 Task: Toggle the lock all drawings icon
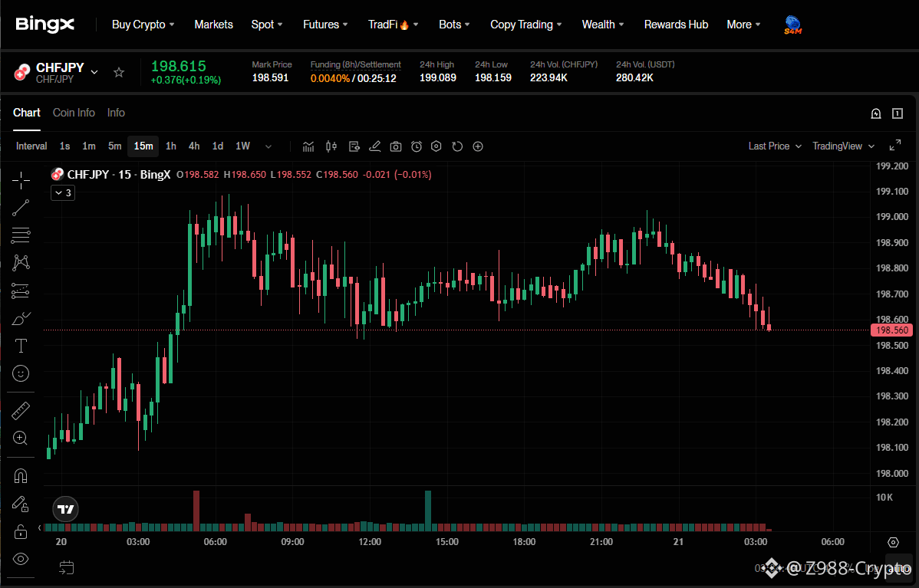coord(21,532)
